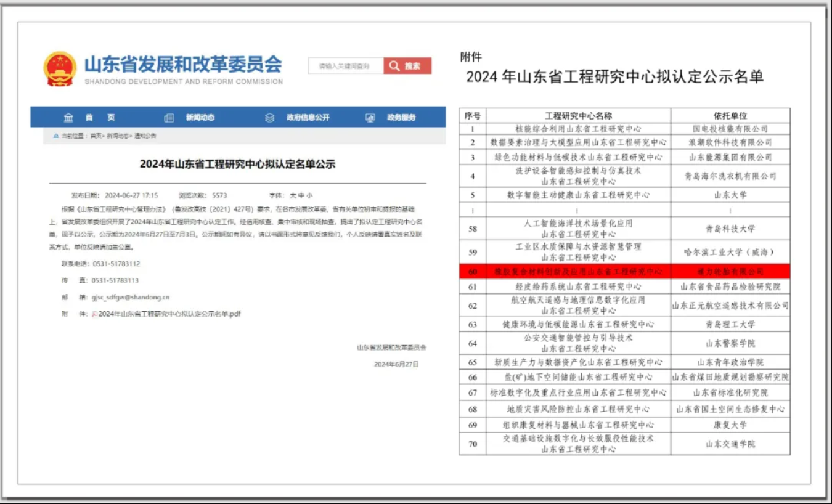The height and width of the screenshot is (504, 832).
Task: Select the red highlighted row 60
Action: tap(624, 271)
